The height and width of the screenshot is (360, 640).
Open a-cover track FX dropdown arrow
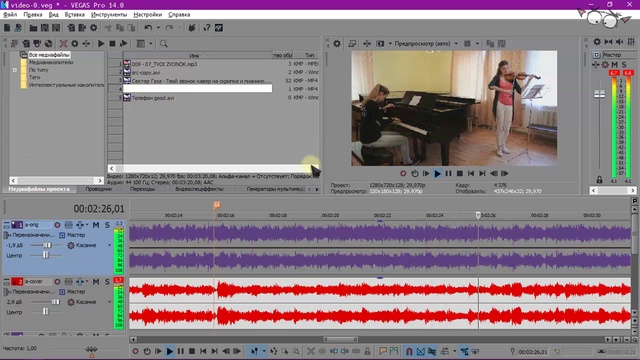coord(87,282)
